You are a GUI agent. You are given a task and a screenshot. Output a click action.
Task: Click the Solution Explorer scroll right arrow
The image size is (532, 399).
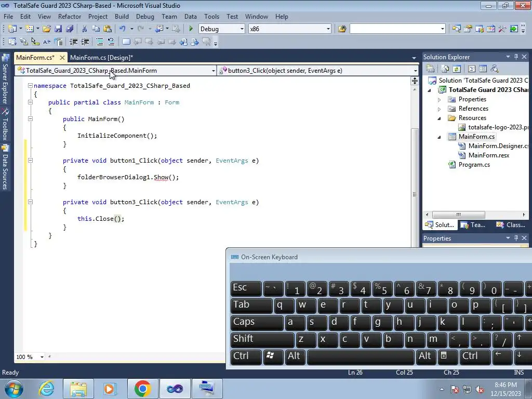click(x=524, y=215)
